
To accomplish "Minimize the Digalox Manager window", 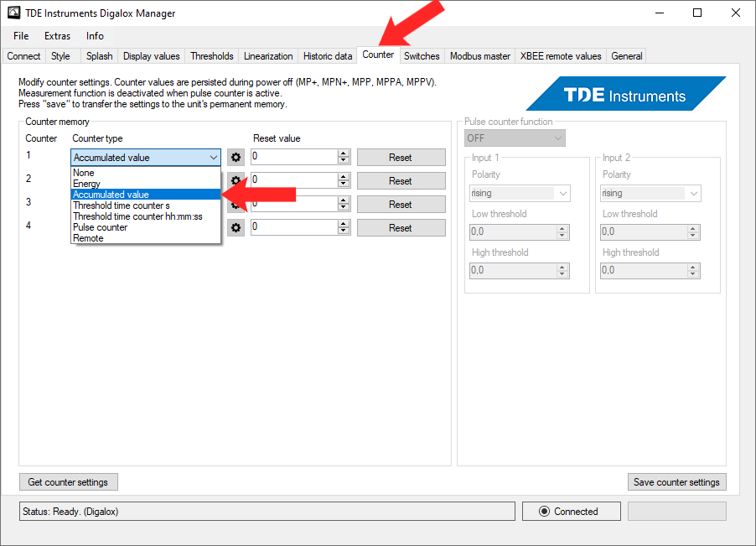I will click(x=660, y=13).
